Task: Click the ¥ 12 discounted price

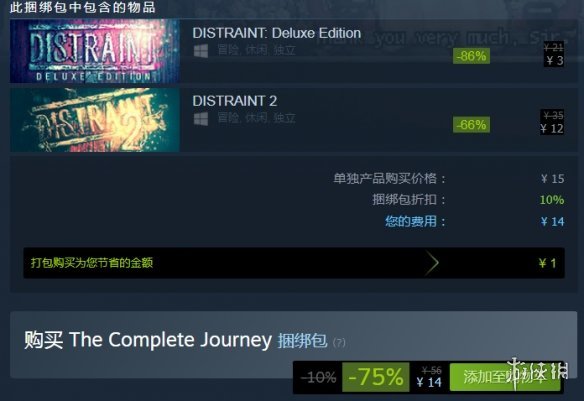Action: pyautogui.click(x=552, y=129)
